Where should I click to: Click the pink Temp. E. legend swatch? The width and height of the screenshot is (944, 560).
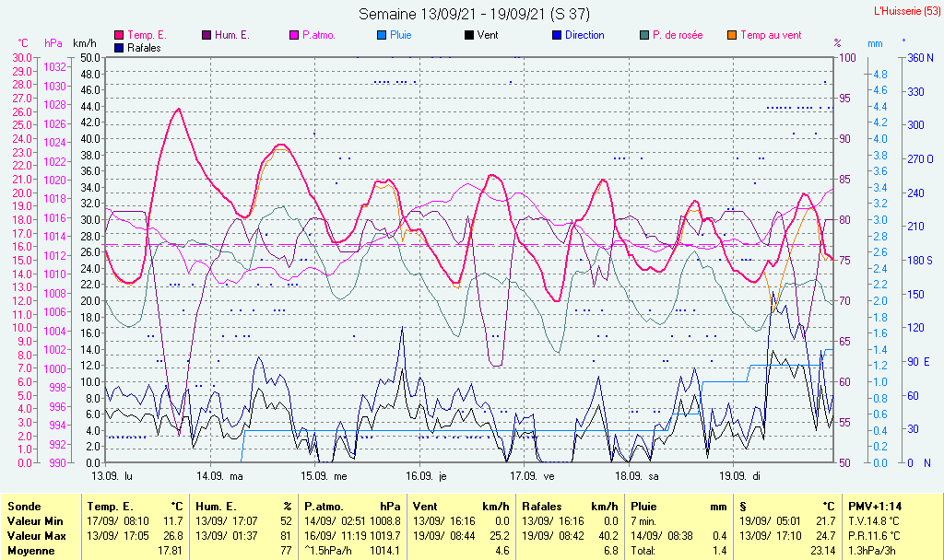(119, 36)
